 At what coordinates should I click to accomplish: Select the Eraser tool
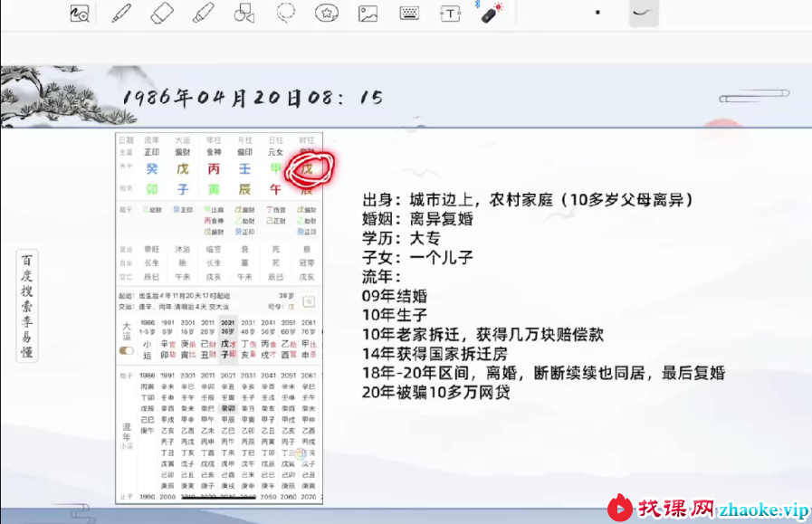(x=162, y=14)
